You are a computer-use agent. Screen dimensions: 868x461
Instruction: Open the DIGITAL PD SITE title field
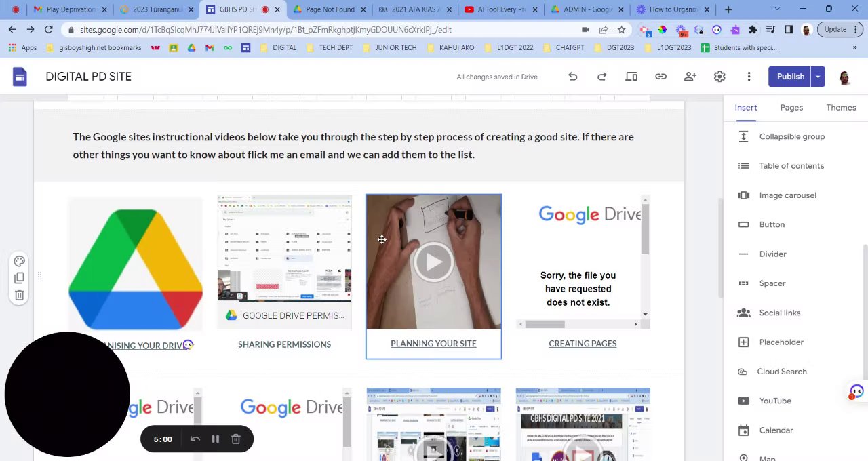89,77
